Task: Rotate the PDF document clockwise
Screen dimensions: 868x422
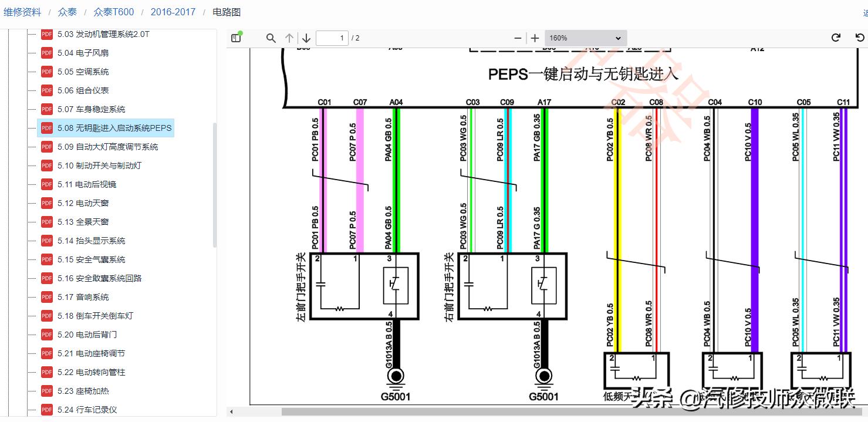Action: [836, 37]
